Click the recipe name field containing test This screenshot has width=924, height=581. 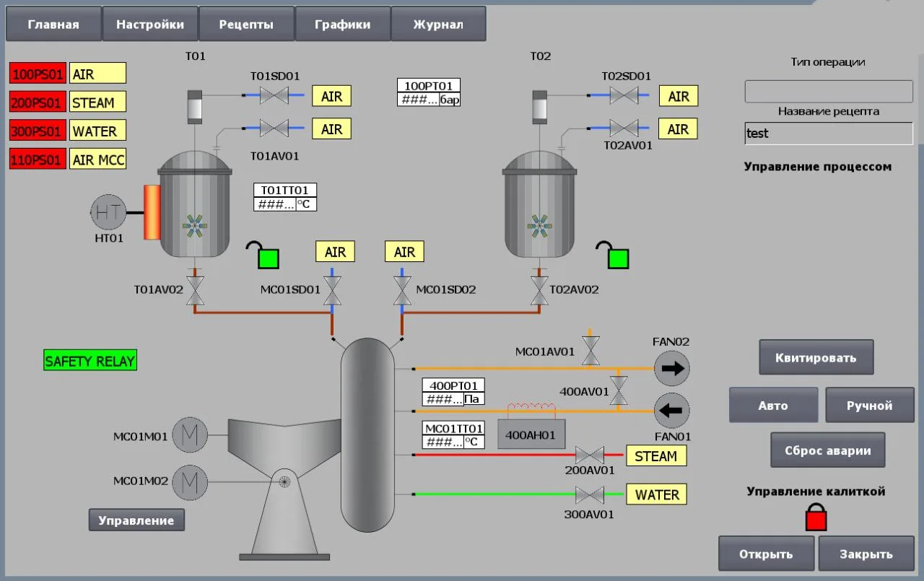point(829,134)
